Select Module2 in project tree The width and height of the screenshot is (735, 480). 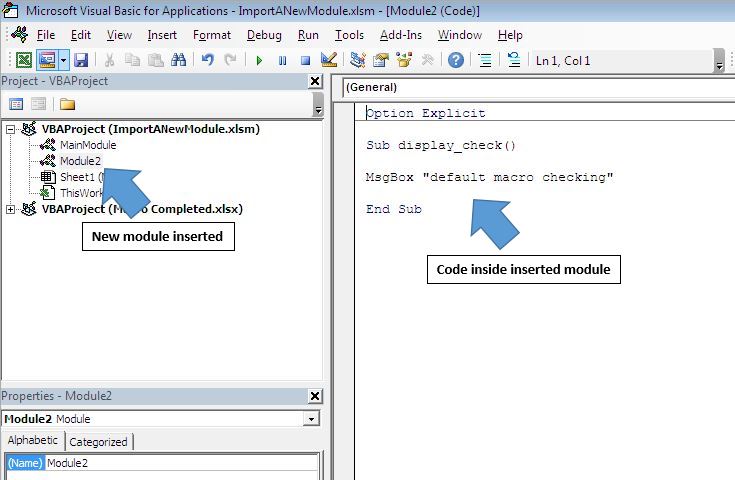[x=80, y=161]
